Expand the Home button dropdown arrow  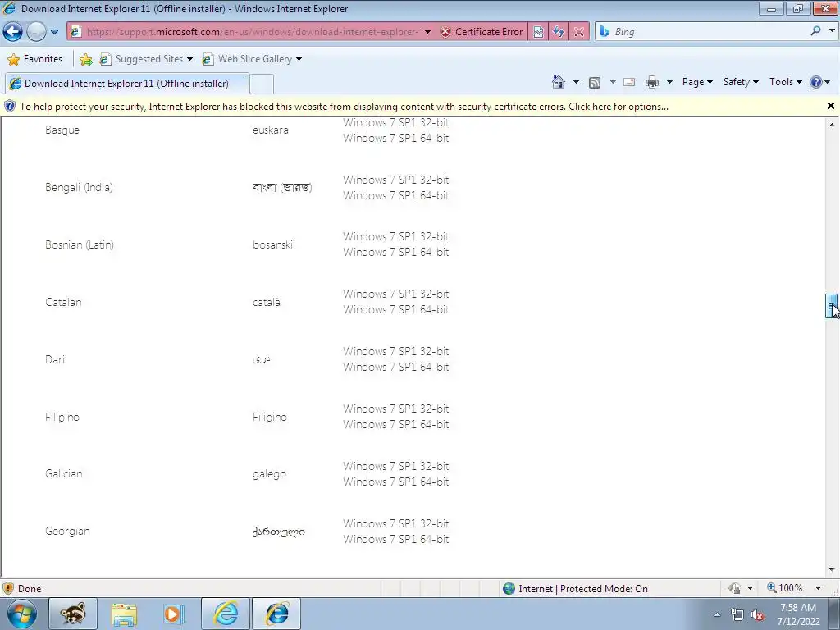[576, 82]
